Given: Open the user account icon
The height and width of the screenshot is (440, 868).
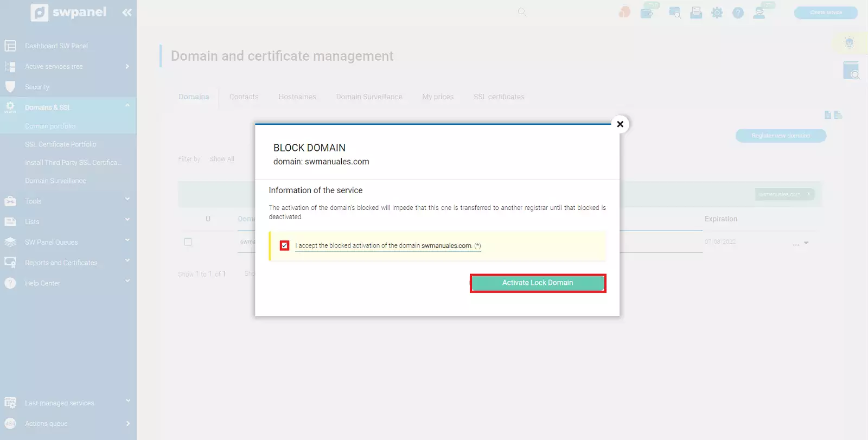Looking at the screenshot, I should (x=759, y=12).
